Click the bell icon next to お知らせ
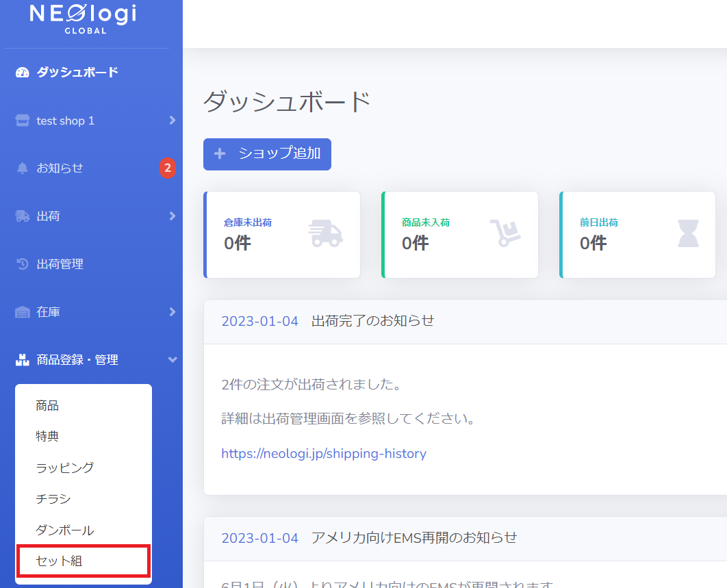 coord(23,168)
